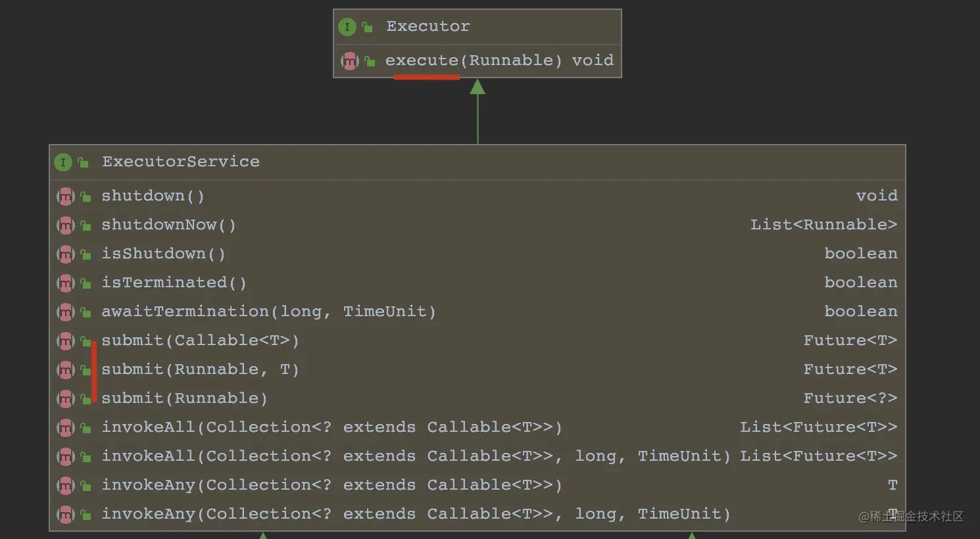
Task: Click the method icon beside shutdownNow()
Action: tap(65, 225)
